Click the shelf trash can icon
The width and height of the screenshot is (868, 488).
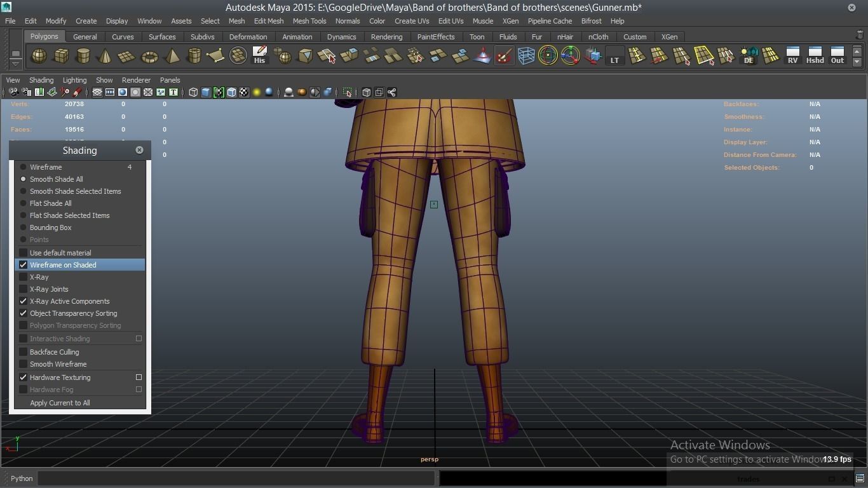860,36
